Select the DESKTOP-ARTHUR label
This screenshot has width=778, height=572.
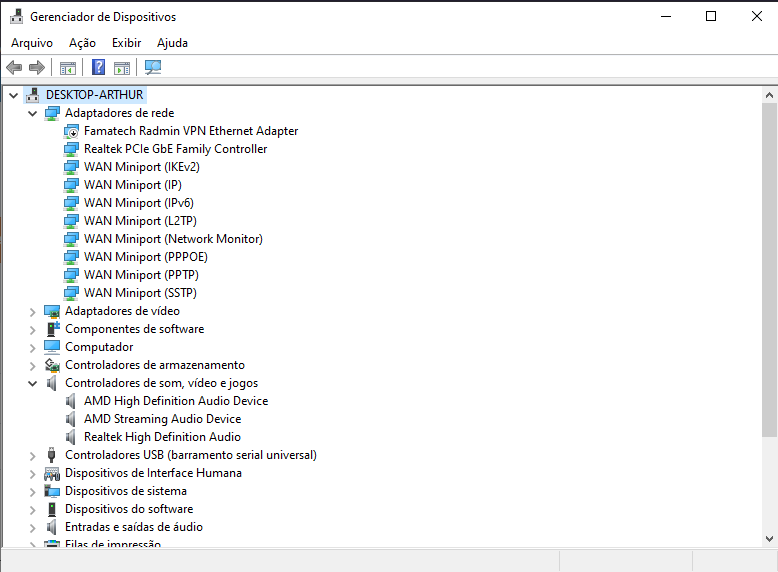[x=95, y=95]
